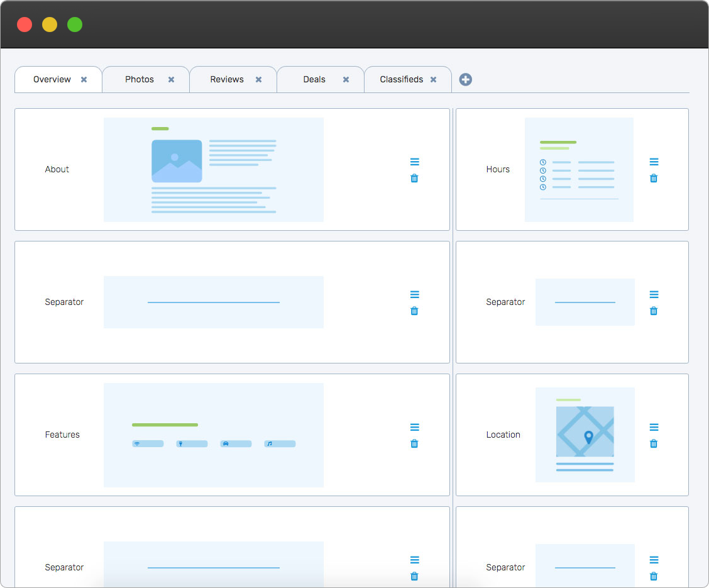Click the Features block preview thumbnail
Screen dimensions: 709x588
(x=214, y=435)
